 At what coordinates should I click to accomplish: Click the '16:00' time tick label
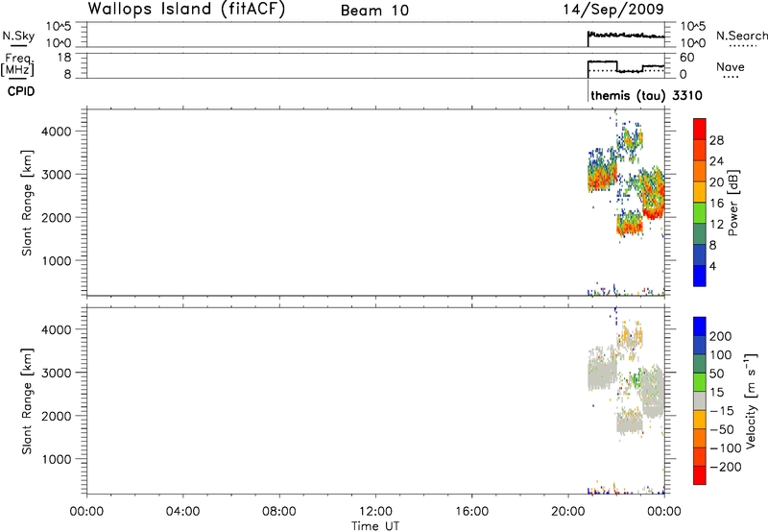471,512
